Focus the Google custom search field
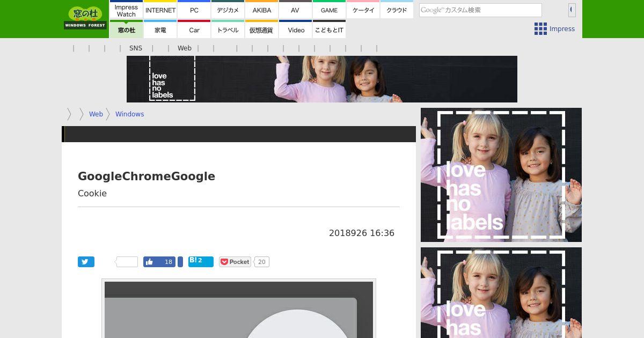This screenshot has width=644, height=338. click(480, 10)
